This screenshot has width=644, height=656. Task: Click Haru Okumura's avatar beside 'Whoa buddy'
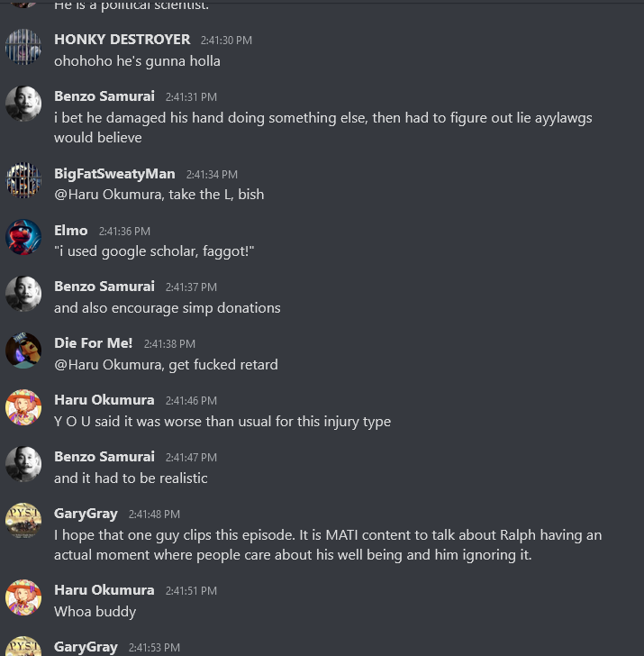pyautogui.click(x=23, y=597)
